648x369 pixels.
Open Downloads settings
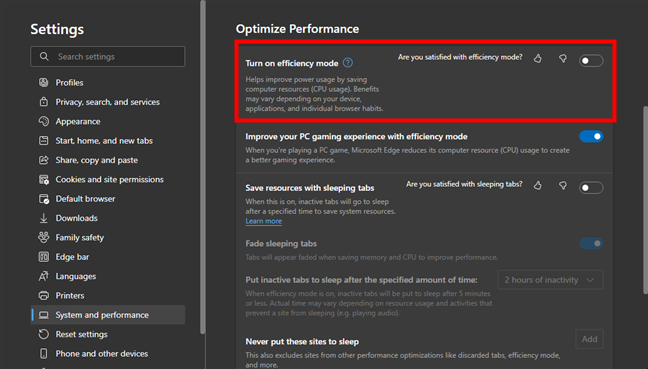(107, 218)
